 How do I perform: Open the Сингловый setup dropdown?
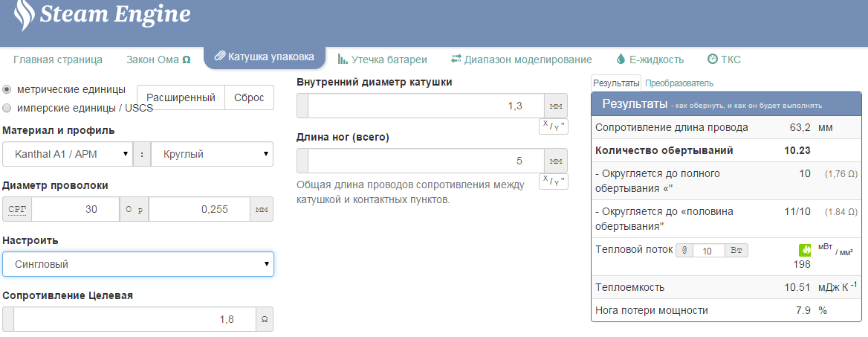pos(137,264)
